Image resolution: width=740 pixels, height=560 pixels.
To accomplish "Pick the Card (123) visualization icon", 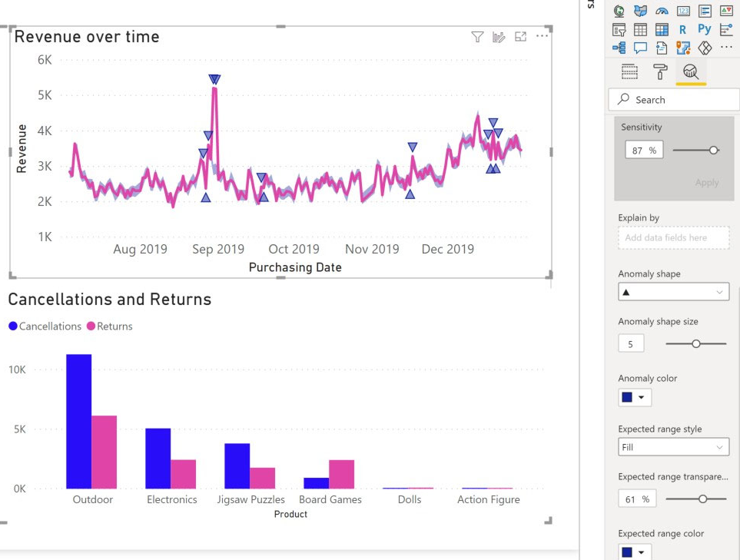I will click(x=683, y=11).
